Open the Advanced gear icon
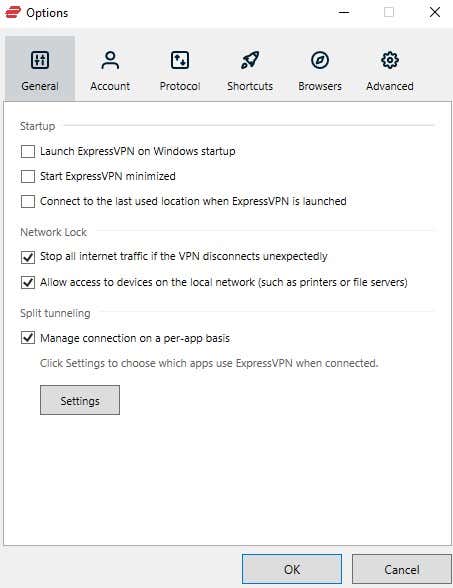 coord(390,60)
